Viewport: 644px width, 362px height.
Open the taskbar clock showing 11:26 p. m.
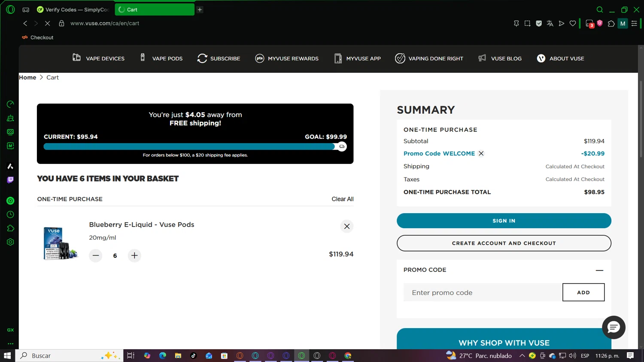click(607, 356)
